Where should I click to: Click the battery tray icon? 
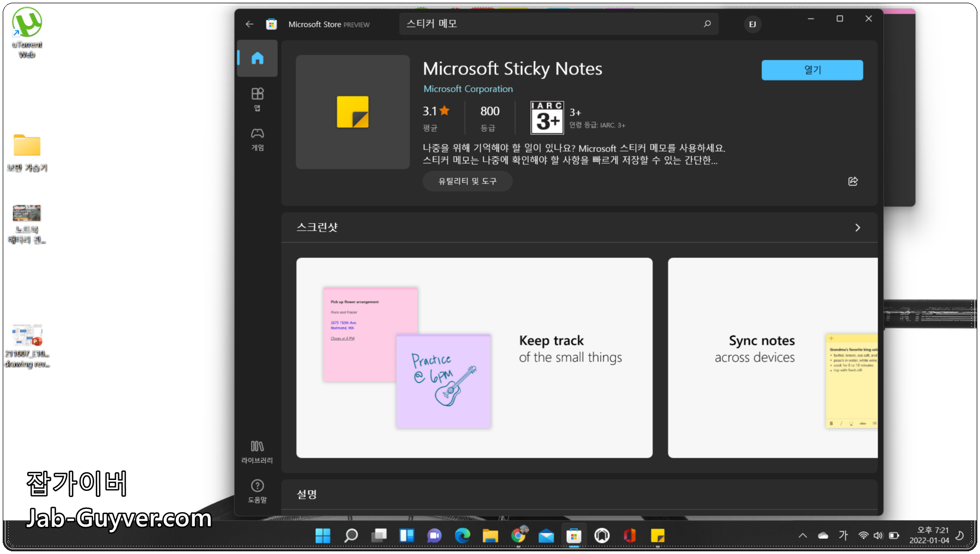pyautogui.click(x=893, y=535)
